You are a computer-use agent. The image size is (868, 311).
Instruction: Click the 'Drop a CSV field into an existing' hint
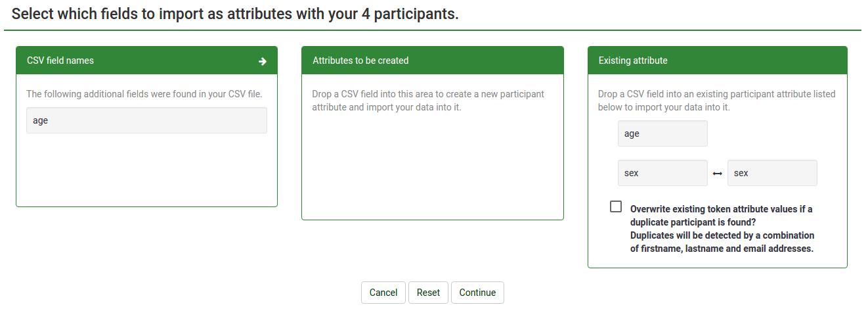(x=716, y=101)
